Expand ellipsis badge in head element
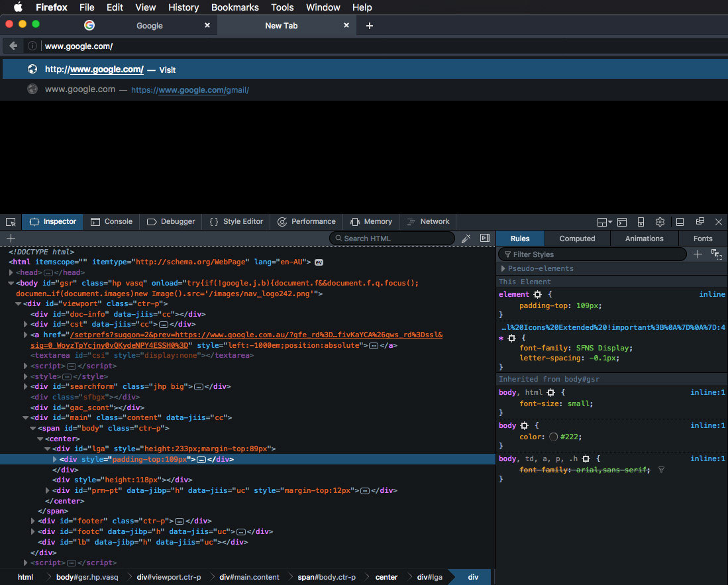Screen dimensions: 728x585 coord(48,273)
